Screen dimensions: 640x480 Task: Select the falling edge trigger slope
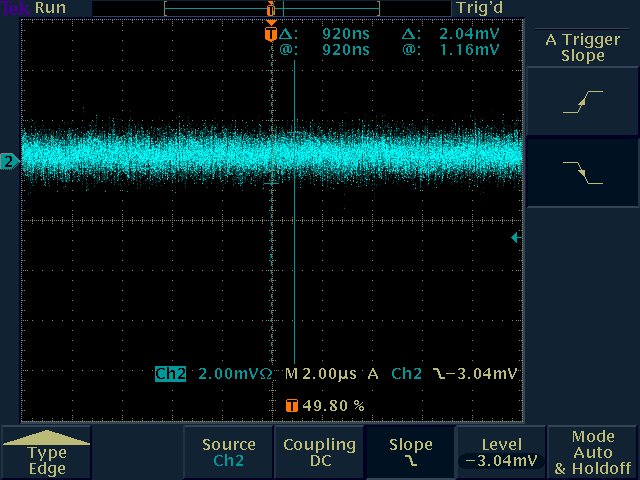tap(582, 173)
